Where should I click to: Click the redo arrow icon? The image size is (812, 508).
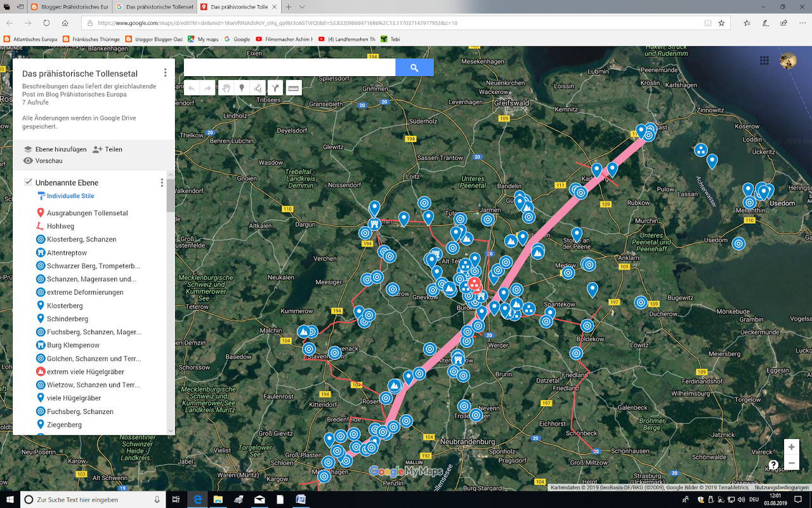[207, 88]
